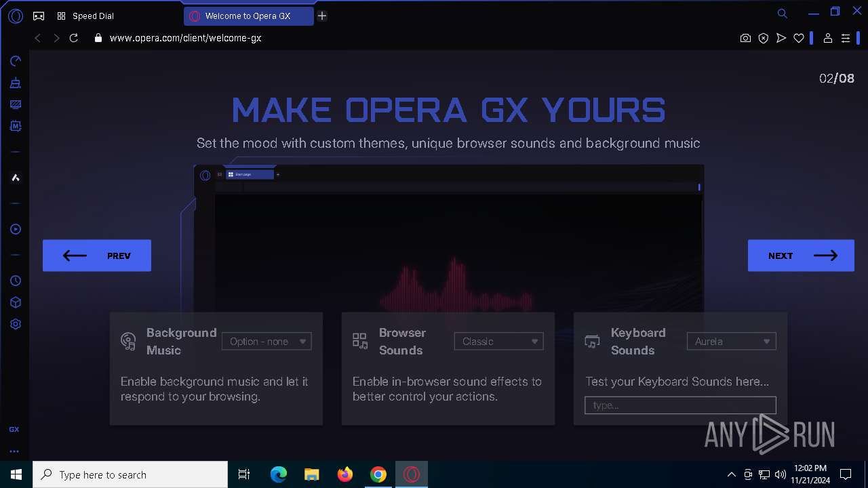Click the taskbar search box
This screenshot has width=868, height=488.
point(130,474)
